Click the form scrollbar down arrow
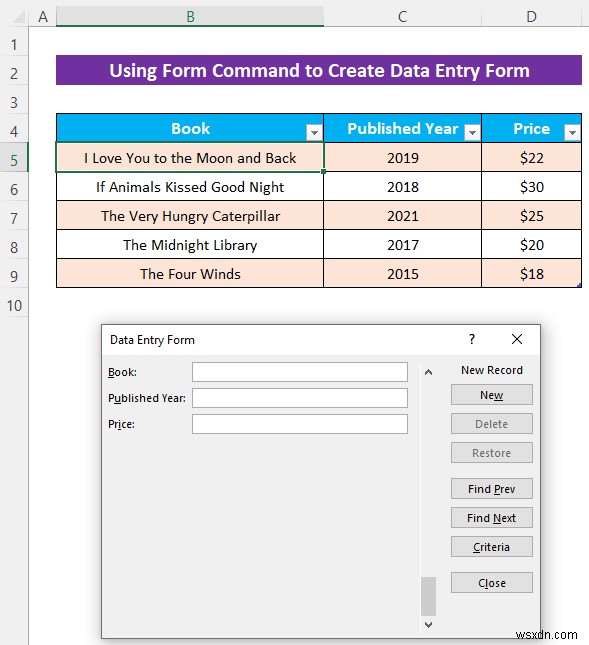Image resolution: width=589 pixels, height=645 pixels. click(x=428, y=625)
